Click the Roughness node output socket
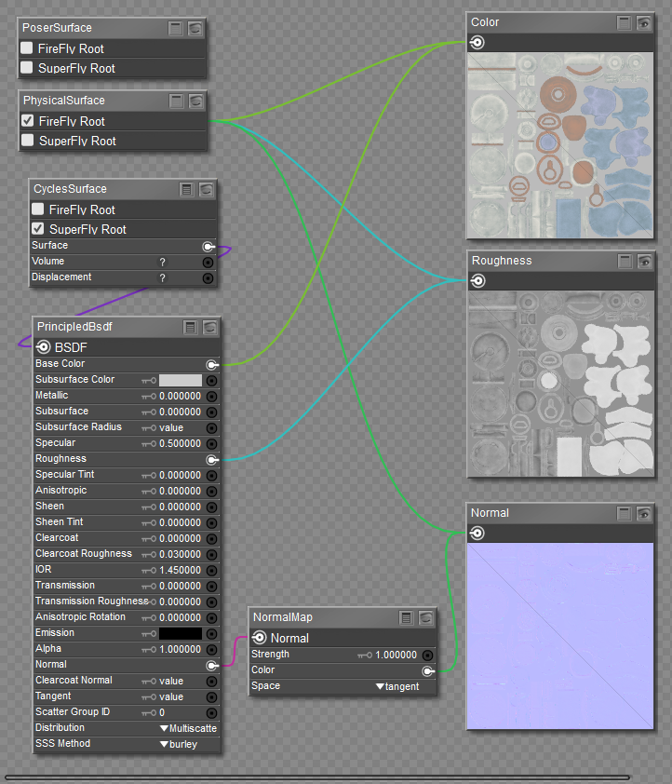672x784 pixels. (478, 281)
